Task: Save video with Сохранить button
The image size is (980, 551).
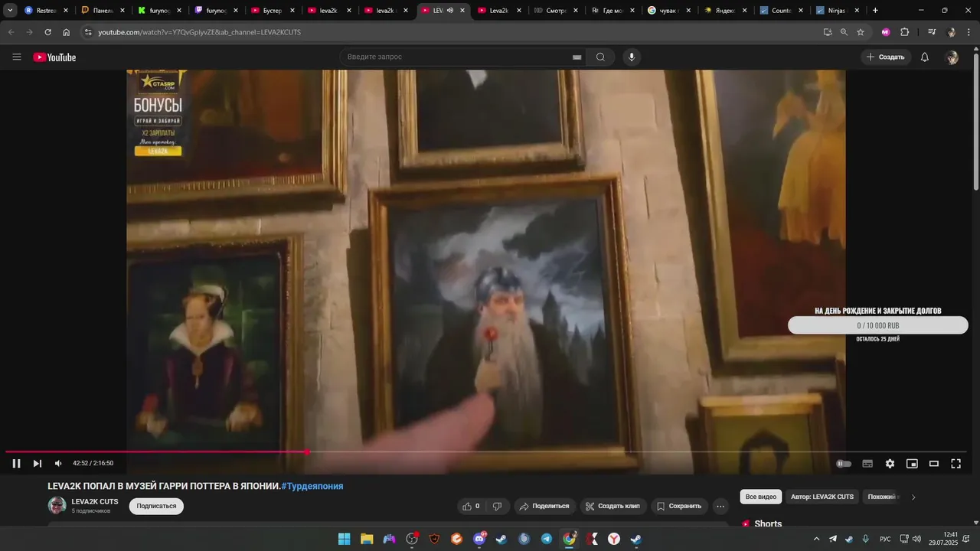Action: pyautogui.click(x=679, y=506)
